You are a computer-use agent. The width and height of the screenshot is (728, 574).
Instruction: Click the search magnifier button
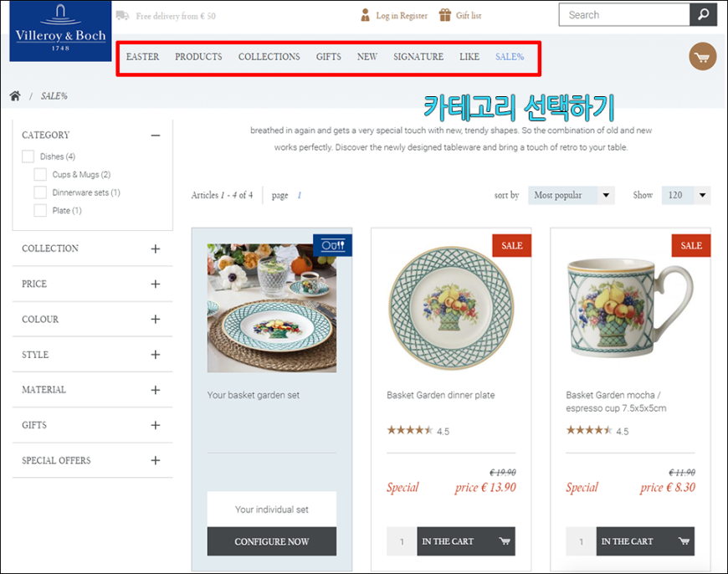pyautogui.click(x=703, y=15)
